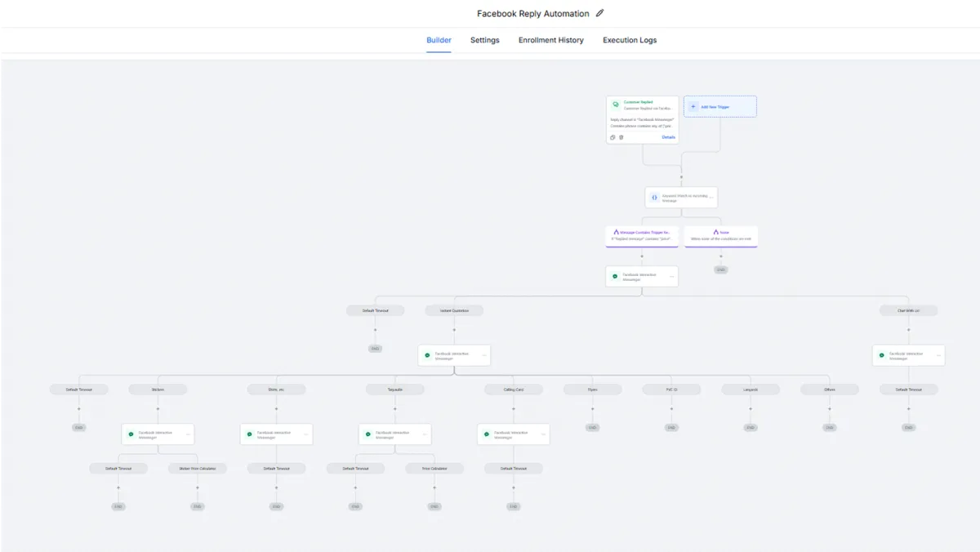This screenshot has width=980, height=552.
Task: Select the Lanyards branch pill
Action: coord(751,390)
